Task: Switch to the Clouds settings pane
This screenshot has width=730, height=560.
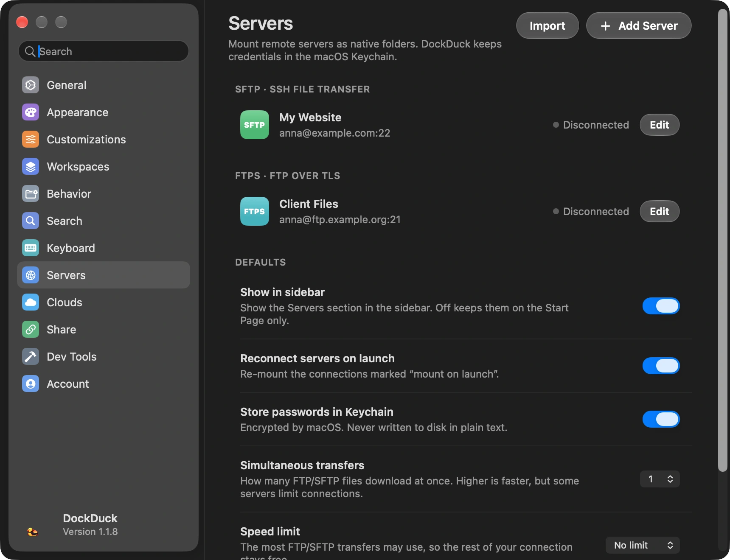Action: click(x=104, y=302)
